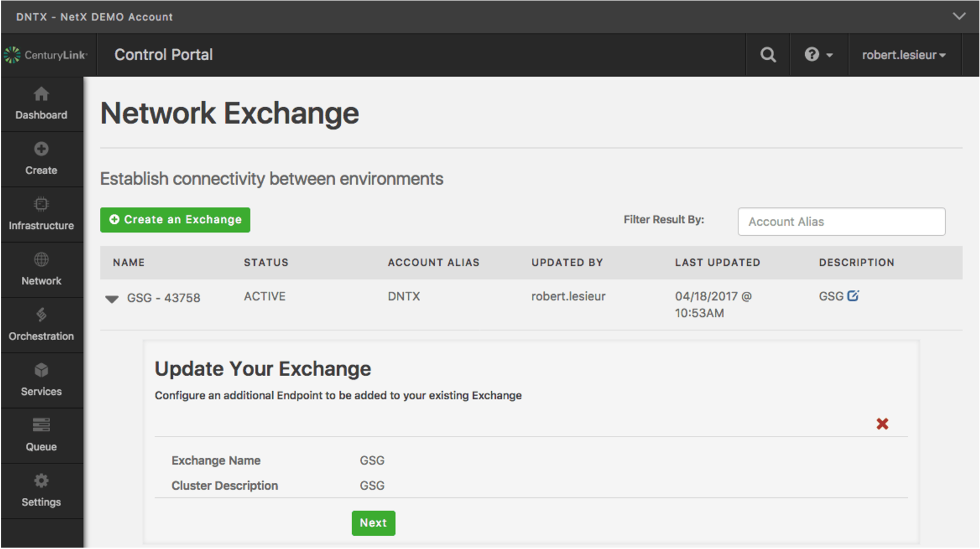Click the UPDATED BY column header

[567, 263]
